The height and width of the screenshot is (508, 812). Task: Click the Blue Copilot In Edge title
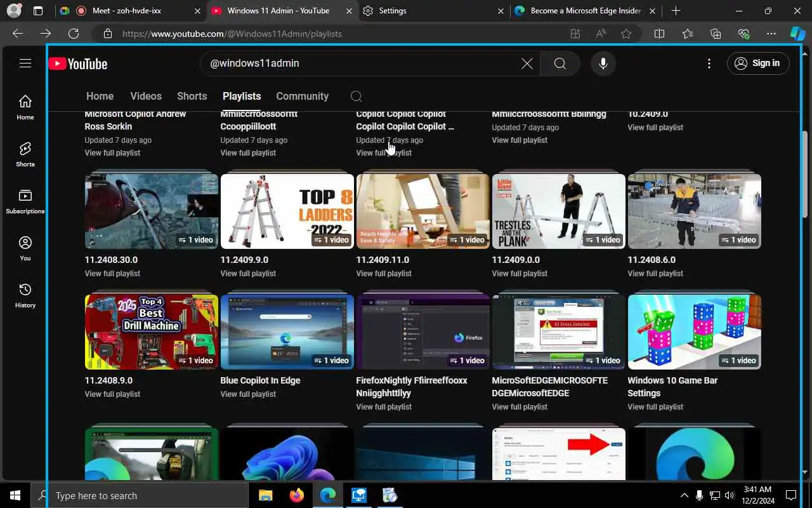[x=260, y=380]
